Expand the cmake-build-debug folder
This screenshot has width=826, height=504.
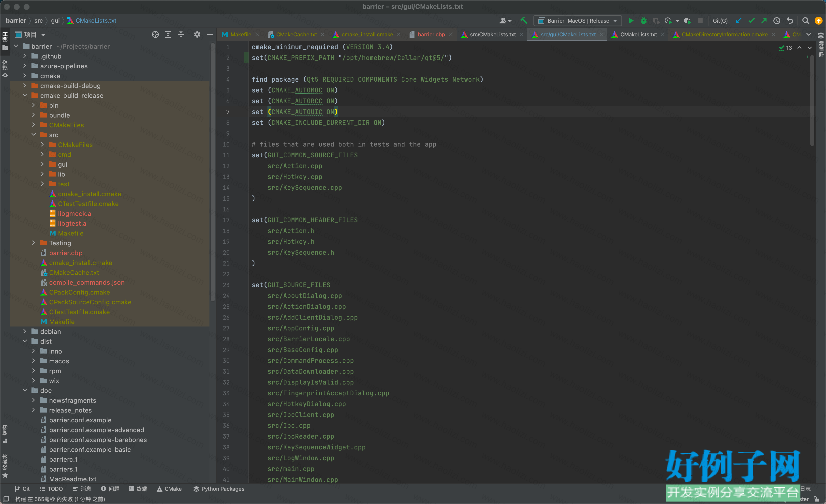tap(25, 86)
